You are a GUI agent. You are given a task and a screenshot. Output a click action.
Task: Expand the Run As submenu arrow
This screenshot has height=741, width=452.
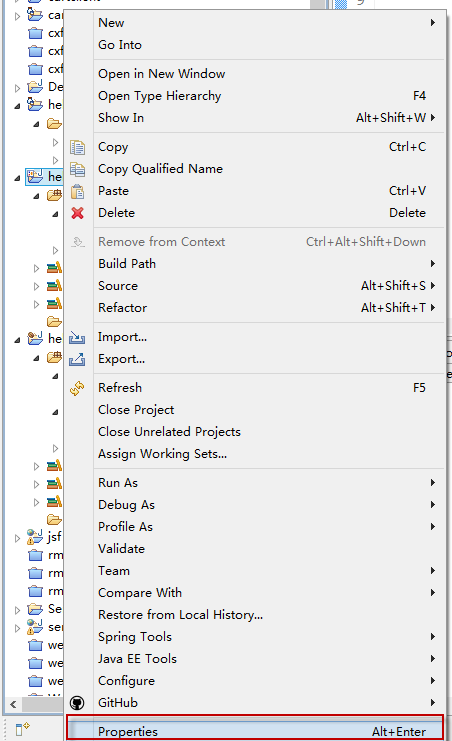click(x=433, y=483)
